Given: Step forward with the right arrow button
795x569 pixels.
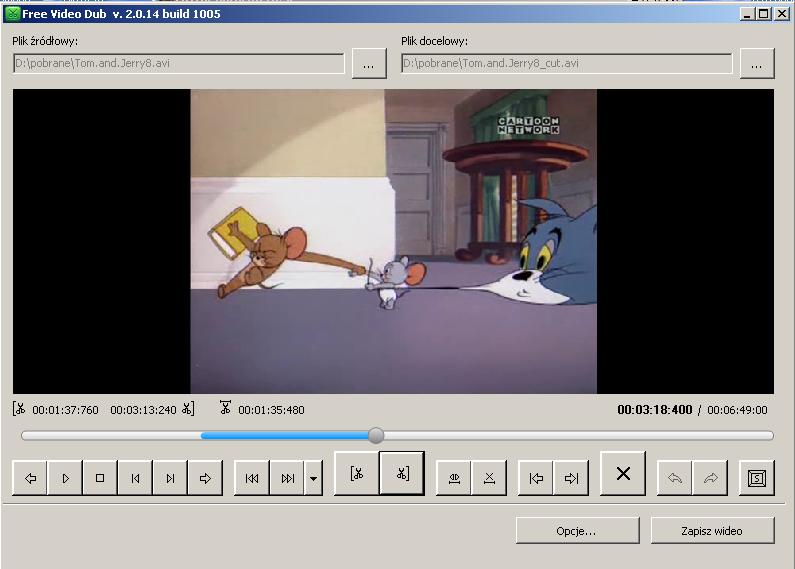Looking at the screenshot, I should coord(205,478).
